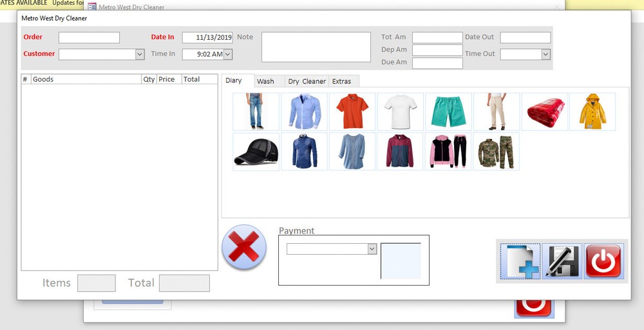
Task: Click the # column header
Action: 26,79
